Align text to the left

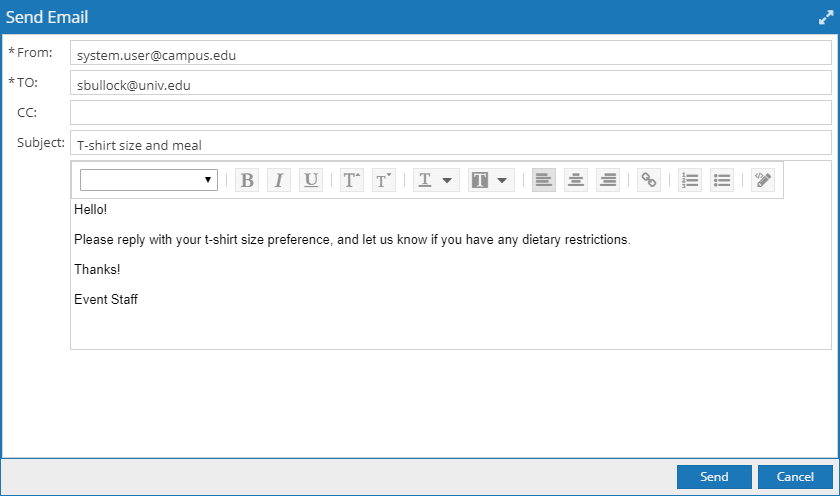click(544, 180)
